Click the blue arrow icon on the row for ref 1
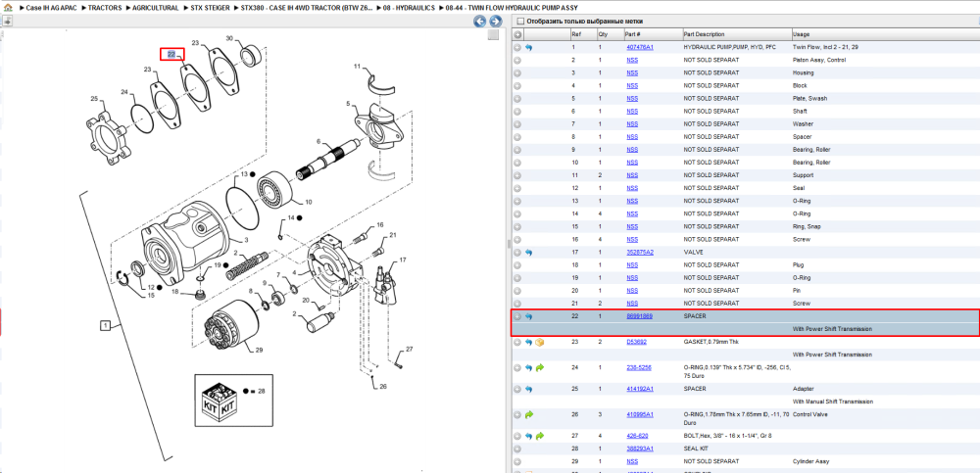 [529, 47]
